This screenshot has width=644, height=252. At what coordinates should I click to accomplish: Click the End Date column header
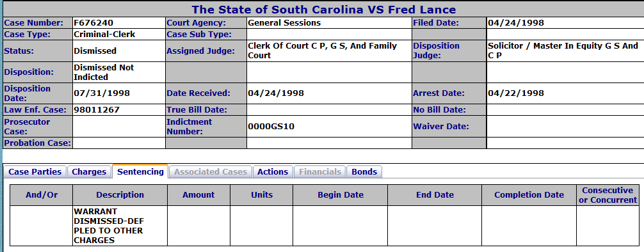[435, 195]
